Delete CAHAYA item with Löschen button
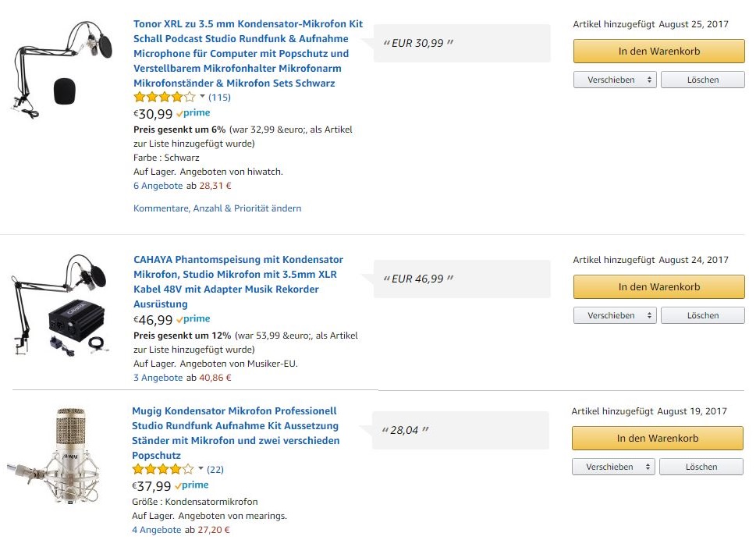Screen dimensions: 756x540 703,316
